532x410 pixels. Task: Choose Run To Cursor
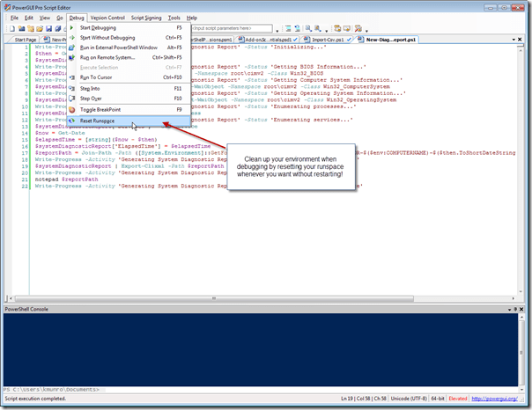click(129, 77)
